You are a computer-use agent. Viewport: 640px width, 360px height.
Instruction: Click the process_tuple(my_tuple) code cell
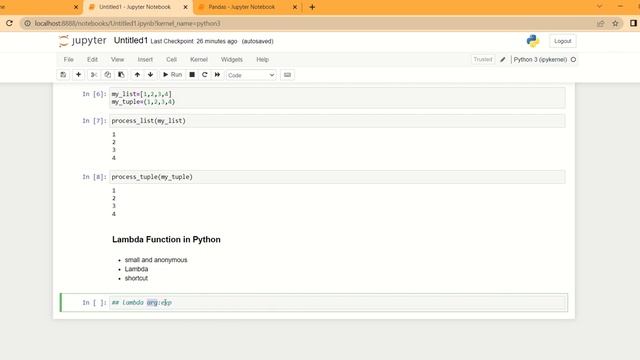[337, 177]
